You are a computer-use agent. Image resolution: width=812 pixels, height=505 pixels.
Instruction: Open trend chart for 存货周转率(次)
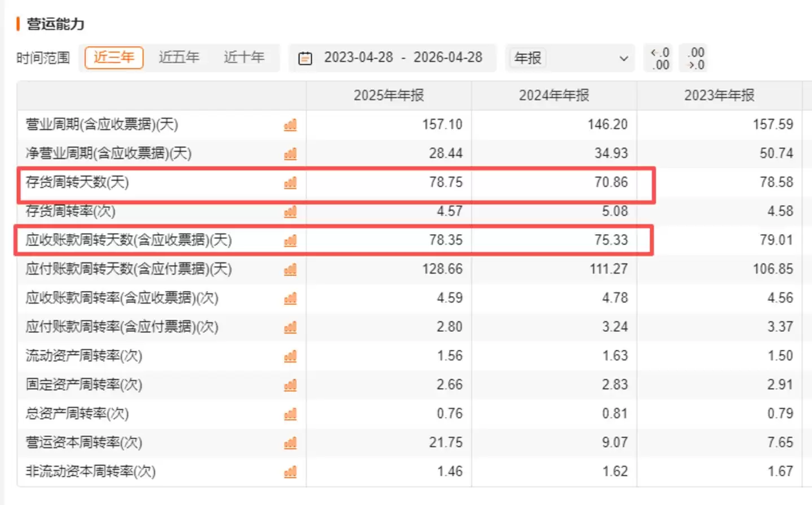(x=290, y=212)
